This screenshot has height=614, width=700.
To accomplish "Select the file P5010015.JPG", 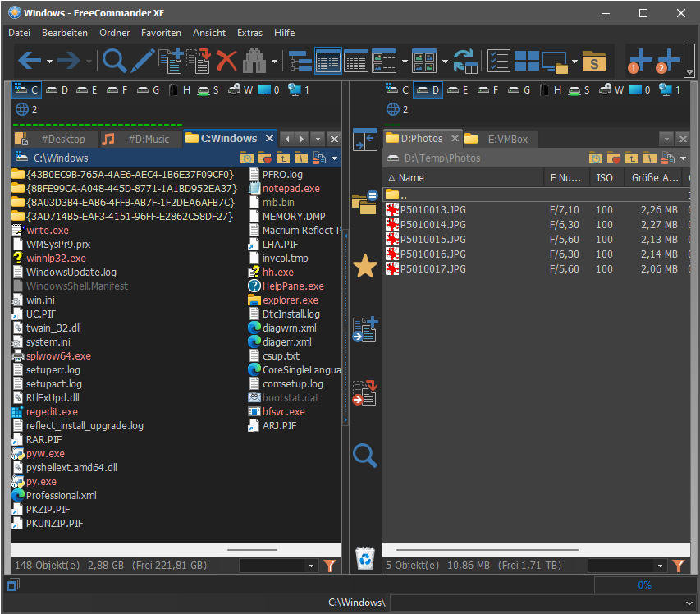I will pyautogui.click(x=433, y=240).
